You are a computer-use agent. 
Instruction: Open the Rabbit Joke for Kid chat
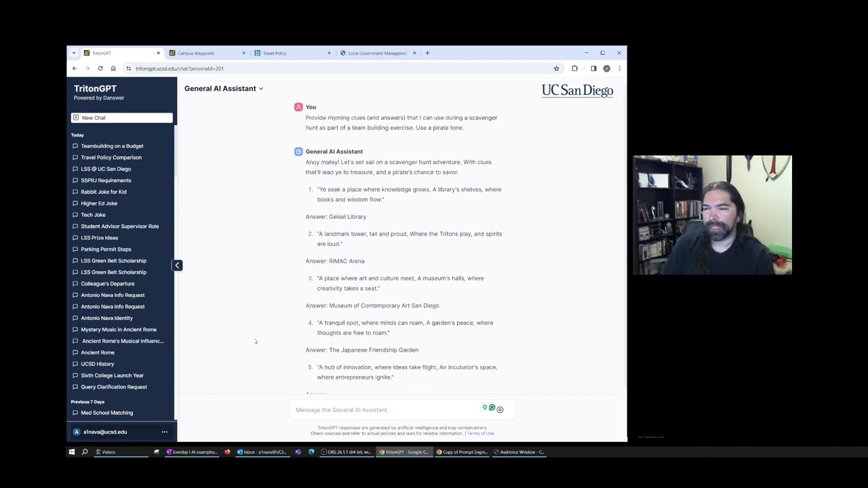point(104,192)
